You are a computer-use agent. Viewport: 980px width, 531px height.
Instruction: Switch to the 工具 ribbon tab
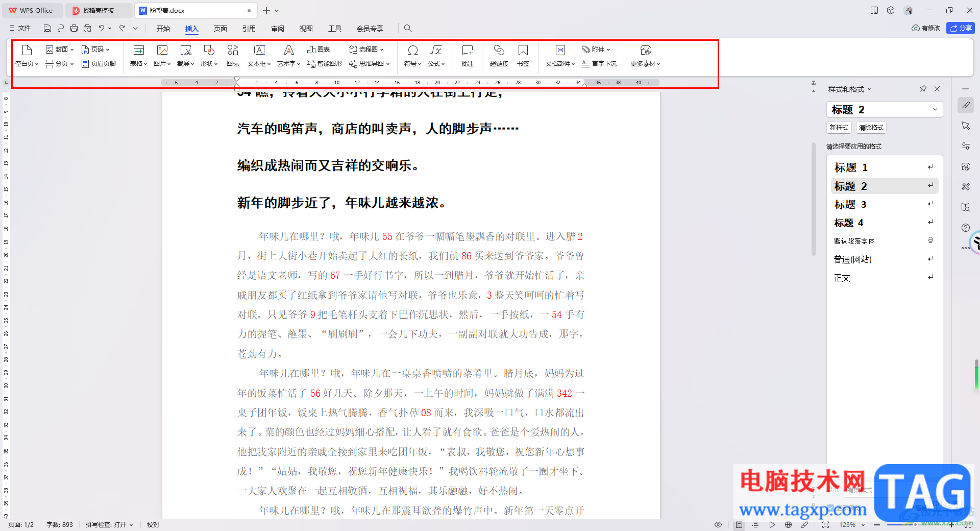click(x=335, y=29)
